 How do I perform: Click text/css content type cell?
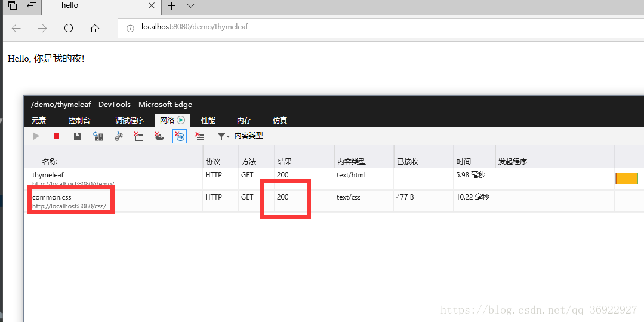tap(349, 197)
